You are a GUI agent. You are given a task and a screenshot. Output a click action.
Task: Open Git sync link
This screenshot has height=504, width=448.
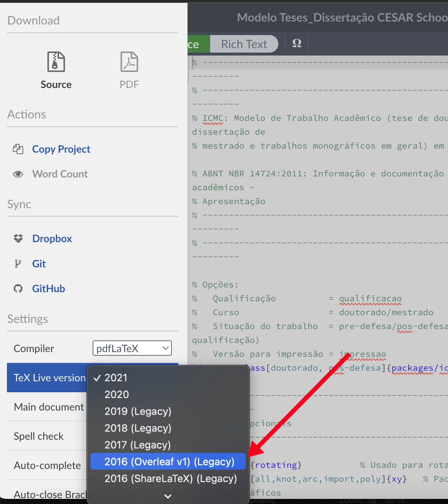[x=39, y=264]
